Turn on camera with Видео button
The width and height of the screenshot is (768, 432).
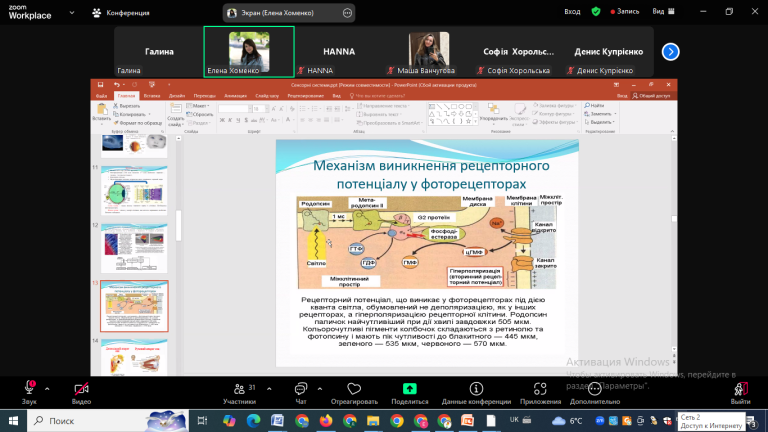coord(81,389)
